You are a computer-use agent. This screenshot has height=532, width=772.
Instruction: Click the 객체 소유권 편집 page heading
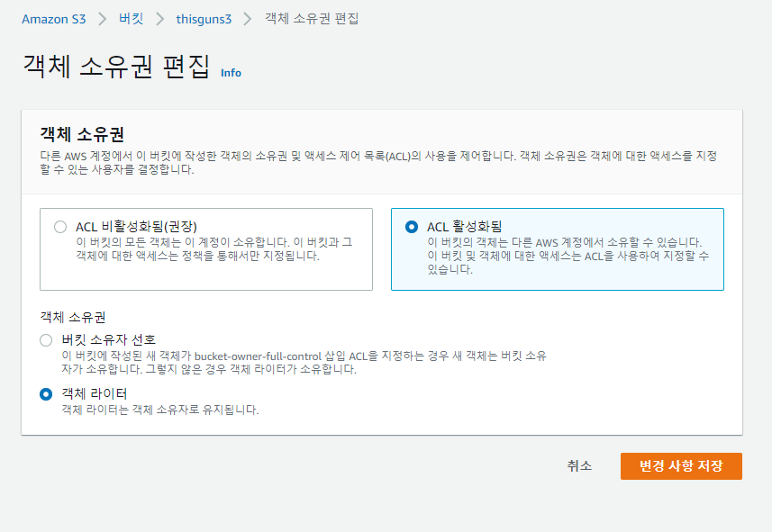(x=114, y=68)
